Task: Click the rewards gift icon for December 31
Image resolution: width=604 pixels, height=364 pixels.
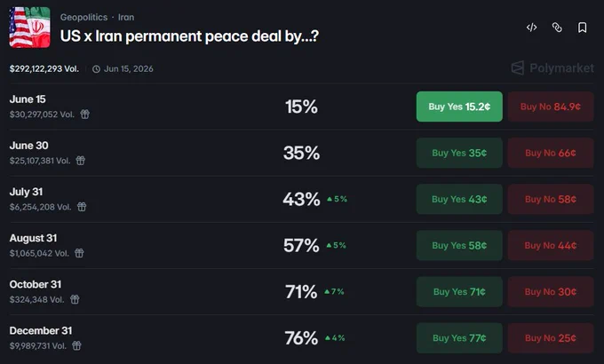Action: click(x=76, y=345)
